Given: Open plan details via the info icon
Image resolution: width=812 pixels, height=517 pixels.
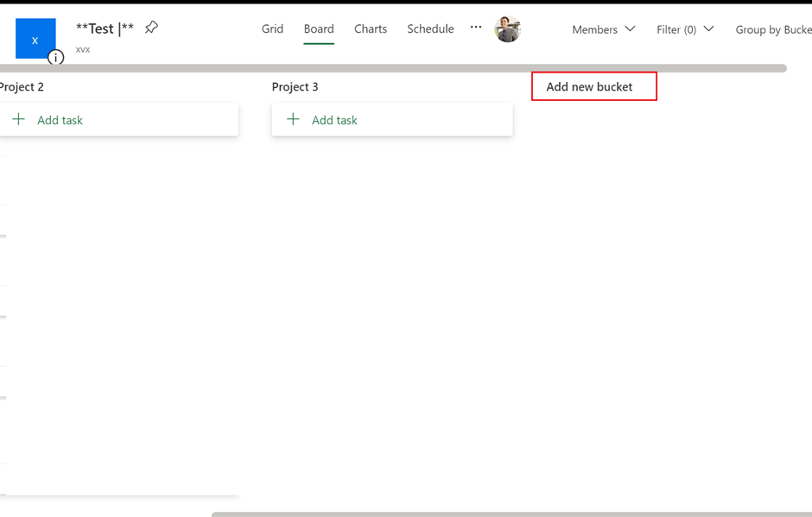Looking at the screenshot, I should click(x=55, y=57).
